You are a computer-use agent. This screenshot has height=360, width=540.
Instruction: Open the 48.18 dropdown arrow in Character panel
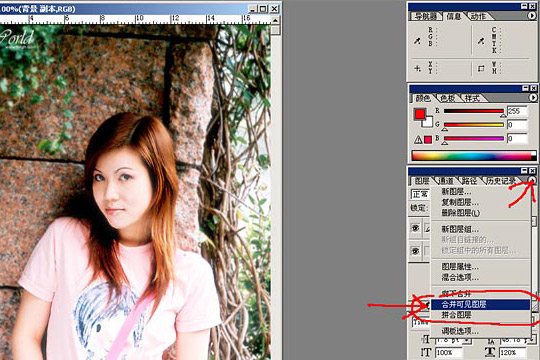coord(532,340)
